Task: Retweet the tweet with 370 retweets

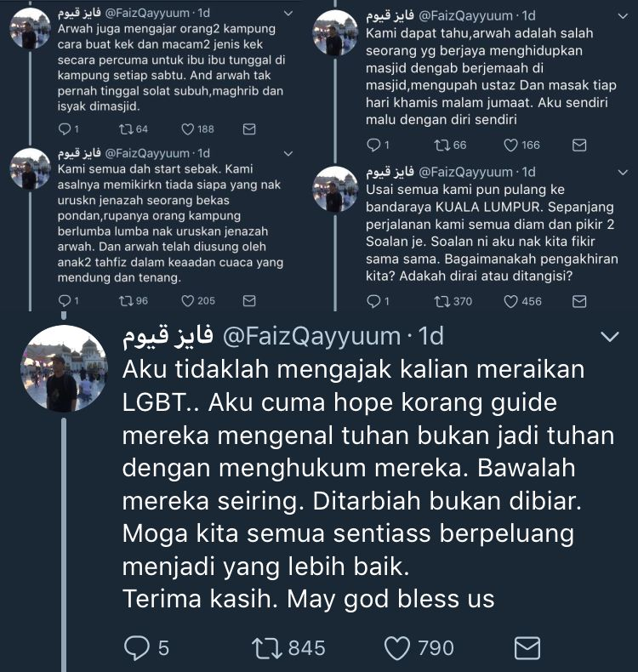Action: pyautogui.click(x=441, y=301)
